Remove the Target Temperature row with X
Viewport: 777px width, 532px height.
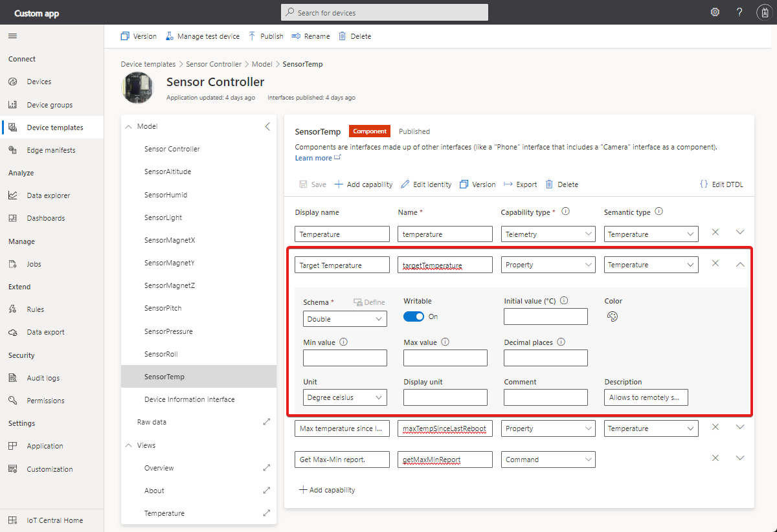click(715, 263)
